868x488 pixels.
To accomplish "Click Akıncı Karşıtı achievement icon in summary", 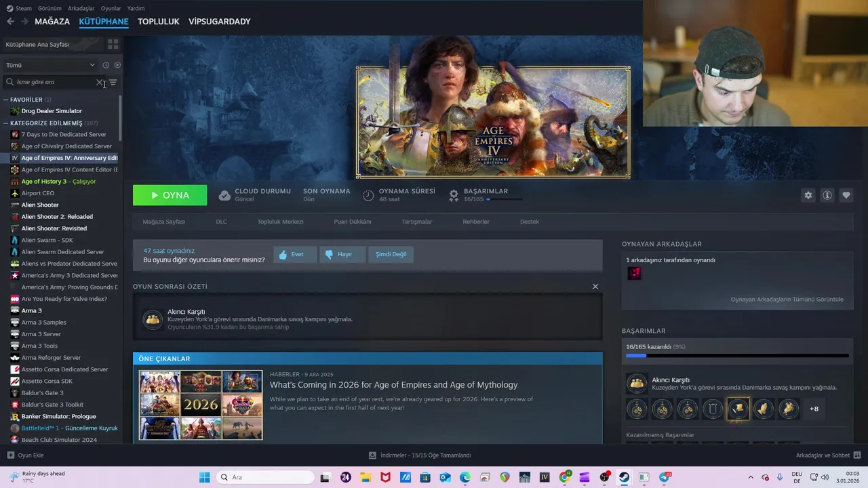I will click(x=153, y=319).
